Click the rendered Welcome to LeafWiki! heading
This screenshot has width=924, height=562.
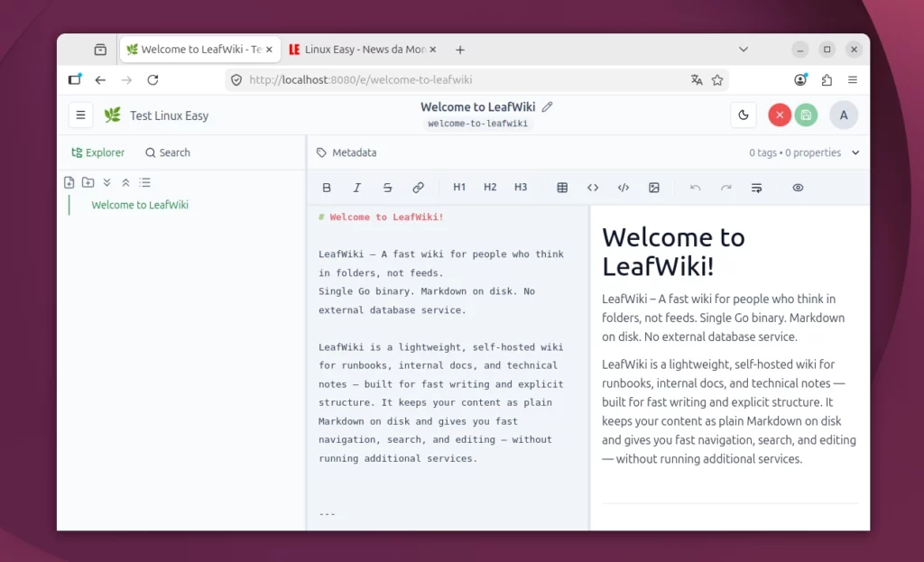[x=673, y=252]
